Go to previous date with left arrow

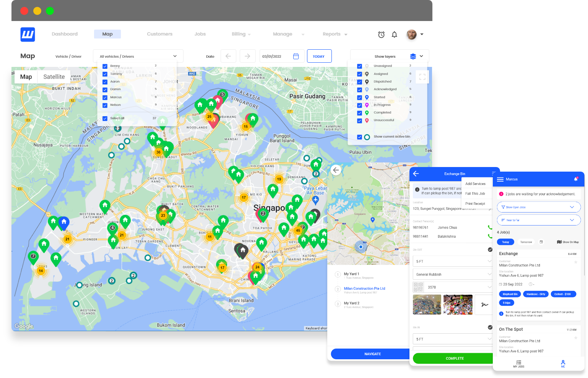pos(228,56)
